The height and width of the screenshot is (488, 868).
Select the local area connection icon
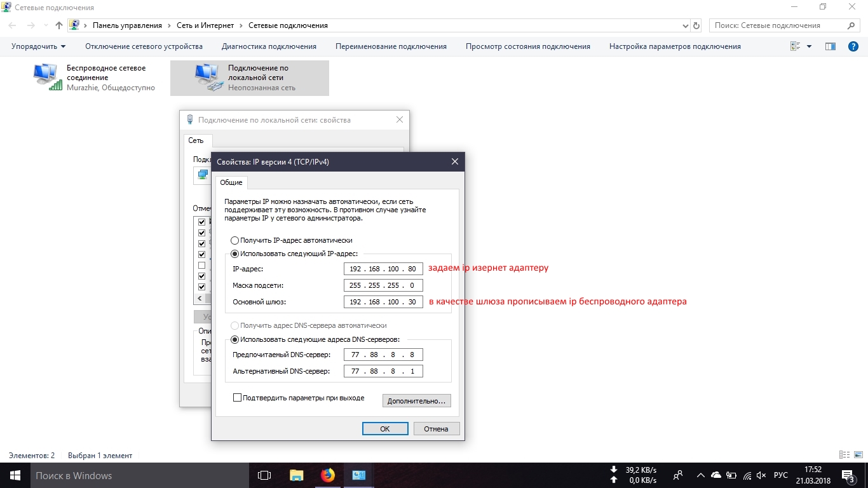208,77
